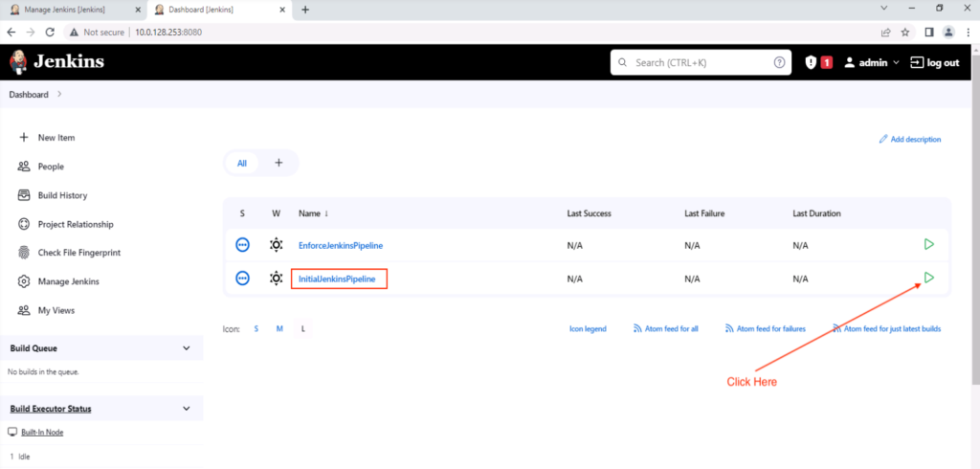This screenshot has height=469, width=980.
Task: Select large icon size L
Action: click(x=303, y=328)
